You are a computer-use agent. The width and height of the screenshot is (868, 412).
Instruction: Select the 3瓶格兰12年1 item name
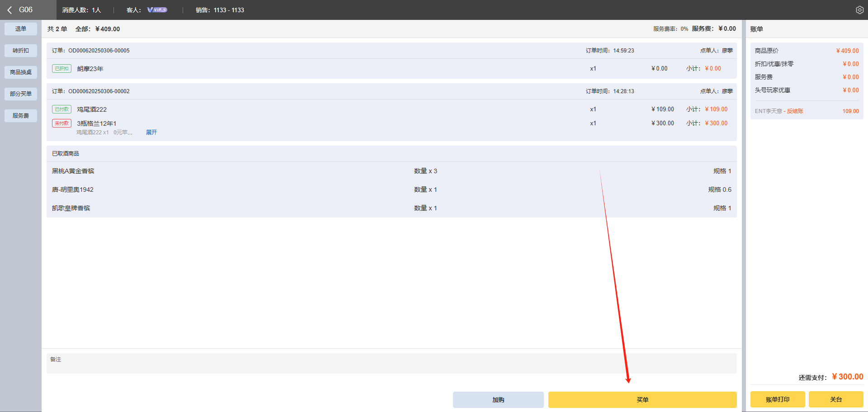tap(97, 123)
